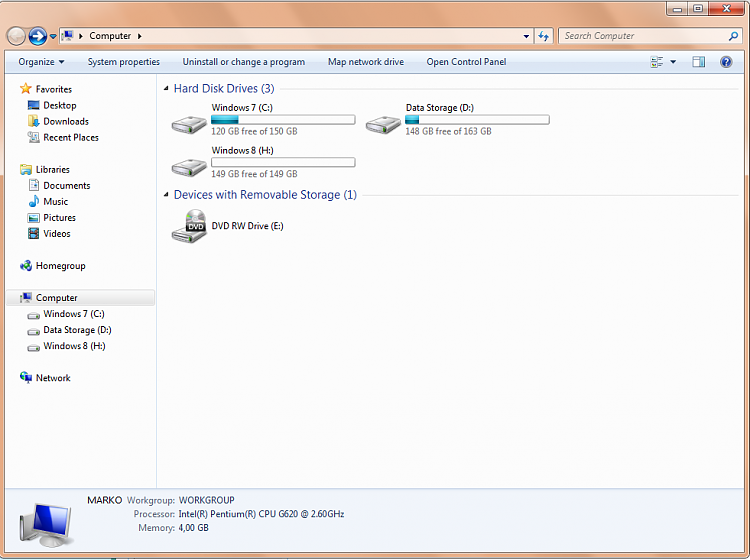
Task: Click the processor Intel Pentium G620 text
Action: (x=261, y=514)
